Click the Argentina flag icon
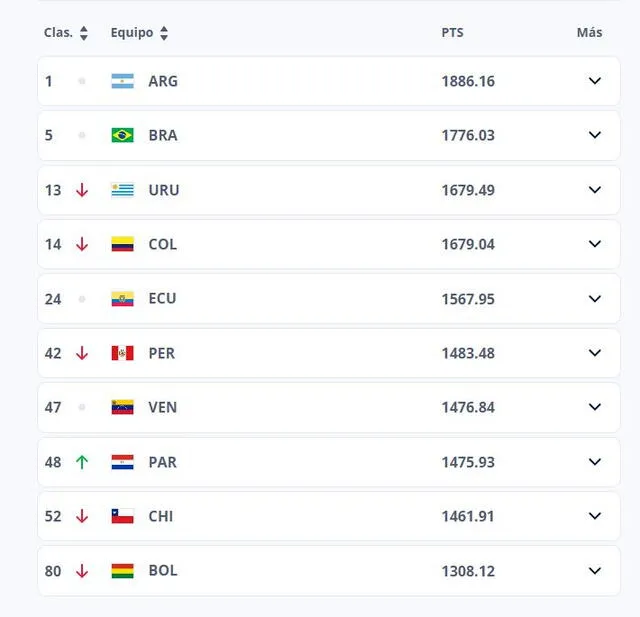Image resolution: width=640 pixels, height=617 pixels. [122, 81]
